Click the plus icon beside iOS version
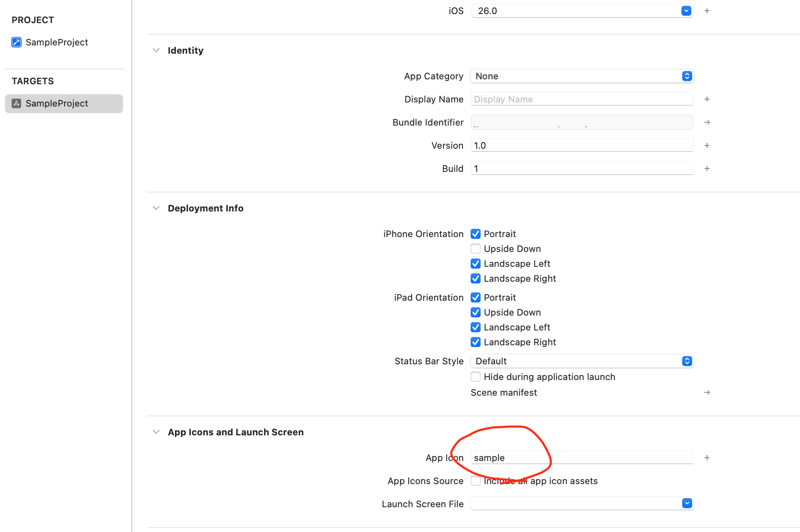800x532 pixels. (707, 11)
